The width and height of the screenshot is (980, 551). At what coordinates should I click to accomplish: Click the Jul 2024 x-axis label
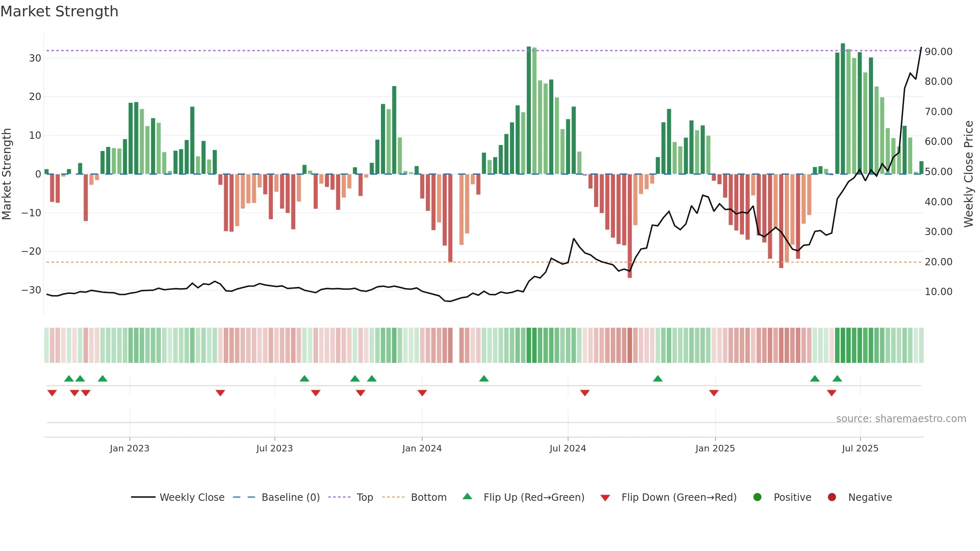[568, 448]
